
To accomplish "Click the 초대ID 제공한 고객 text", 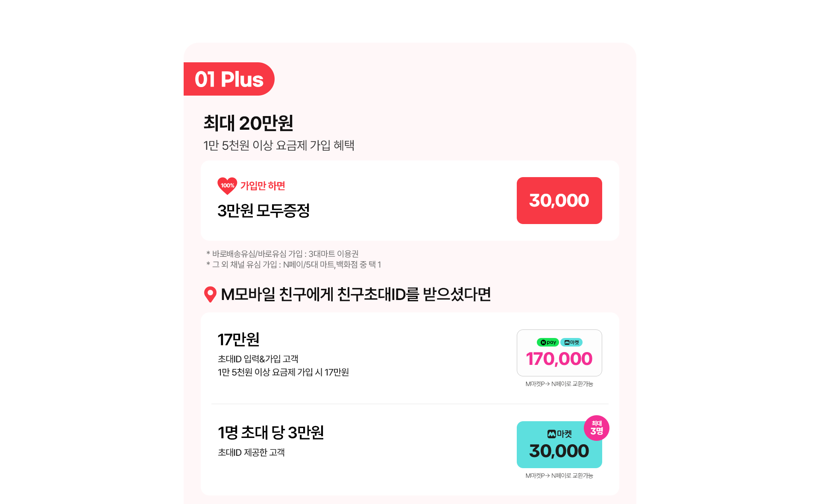I will tap(251, 452).
